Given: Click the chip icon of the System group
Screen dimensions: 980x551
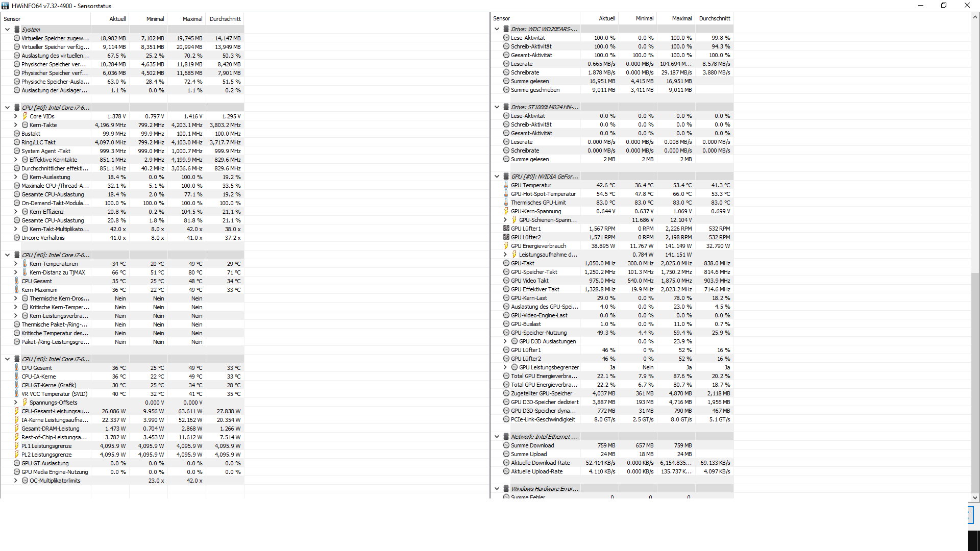Looking at the screenshot, I should [17, 30].
